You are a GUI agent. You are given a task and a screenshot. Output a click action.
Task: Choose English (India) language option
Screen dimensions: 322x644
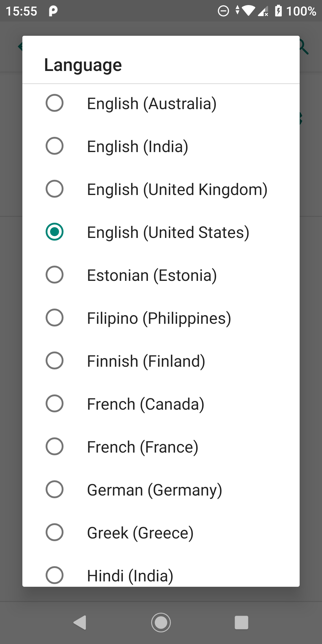55,146
